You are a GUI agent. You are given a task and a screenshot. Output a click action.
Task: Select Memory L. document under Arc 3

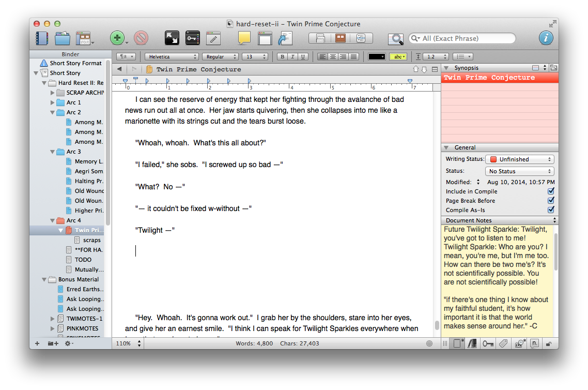point(88,161)
